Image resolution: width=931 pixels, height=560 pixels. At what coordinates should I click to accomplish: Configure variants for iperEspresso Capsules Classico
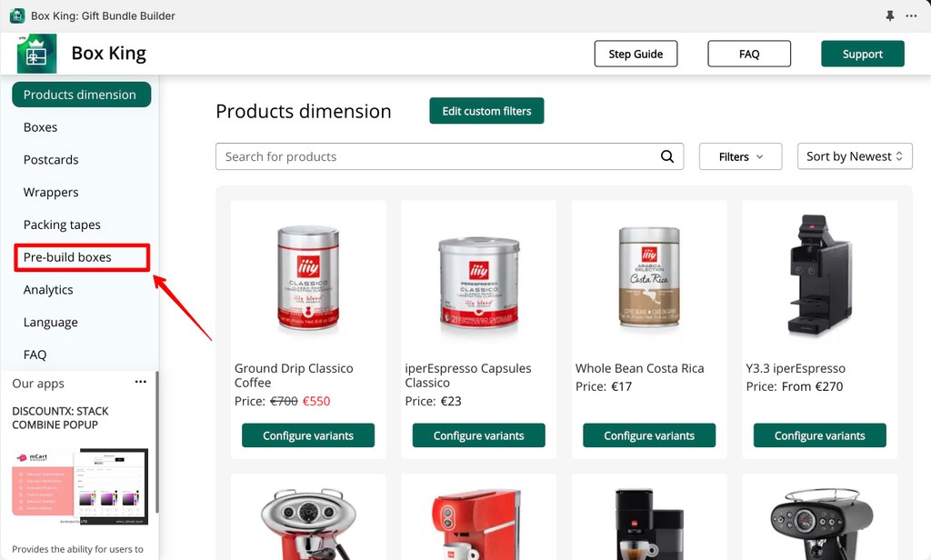pyautogui.click(x=478, y=435)
